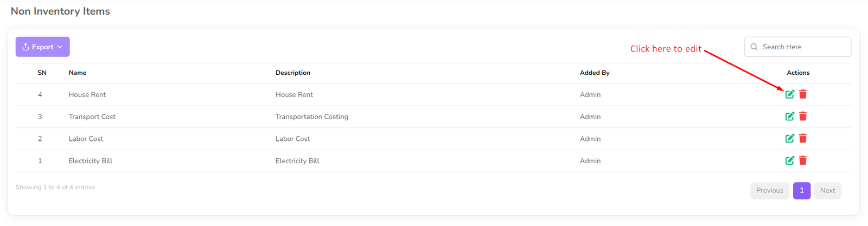Edit the Electricity Bill item

[789, 160]
